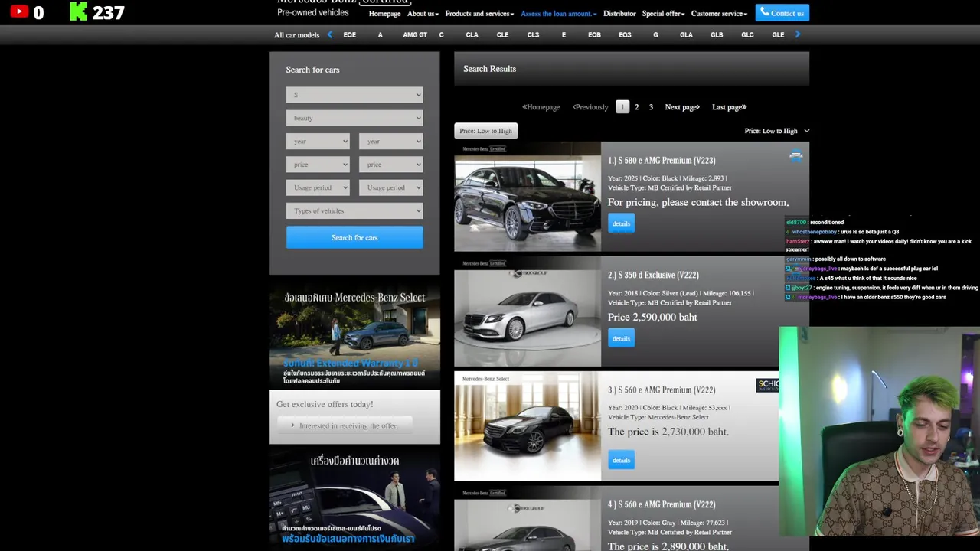Select the G car model

655,35
